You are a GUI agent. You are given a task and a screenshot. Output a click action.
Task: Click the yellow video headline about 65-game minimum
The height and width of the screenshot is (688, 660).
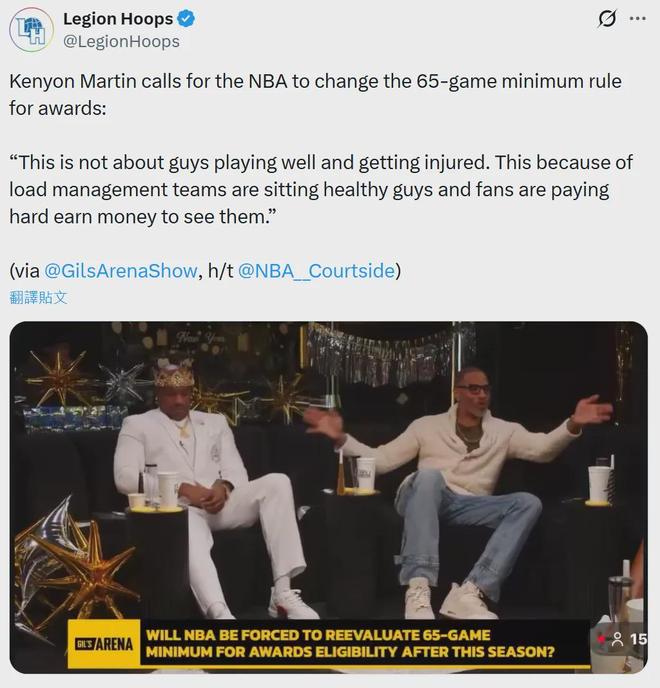tap(350, 643)
